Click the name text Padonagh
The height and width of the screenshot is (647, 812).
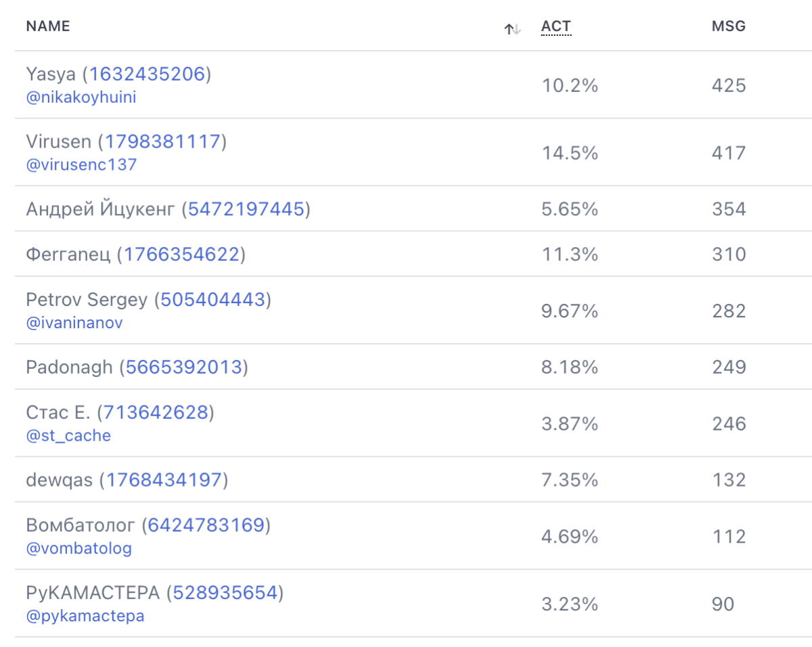tap(70, 367)
